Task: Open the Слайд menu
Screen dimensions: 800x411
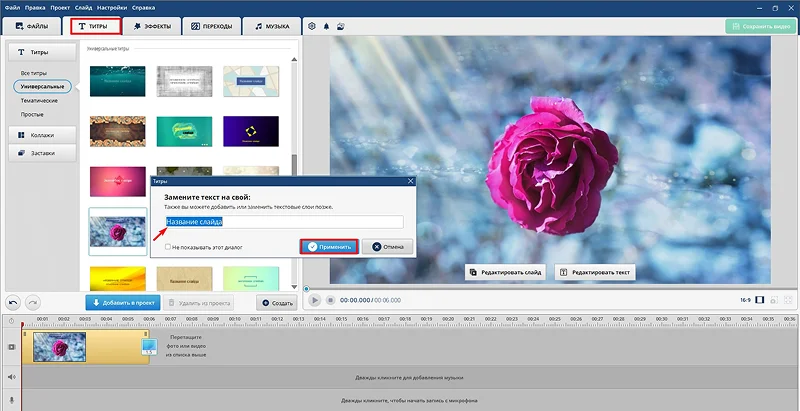Action: (x=83, y=8)
